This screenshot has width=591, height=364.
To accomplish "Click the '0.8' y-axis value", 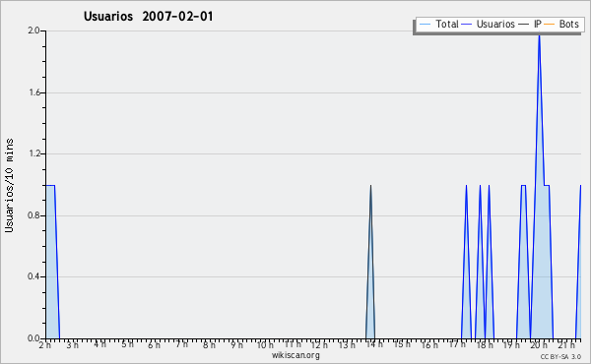I will click(x=33, y=215).
